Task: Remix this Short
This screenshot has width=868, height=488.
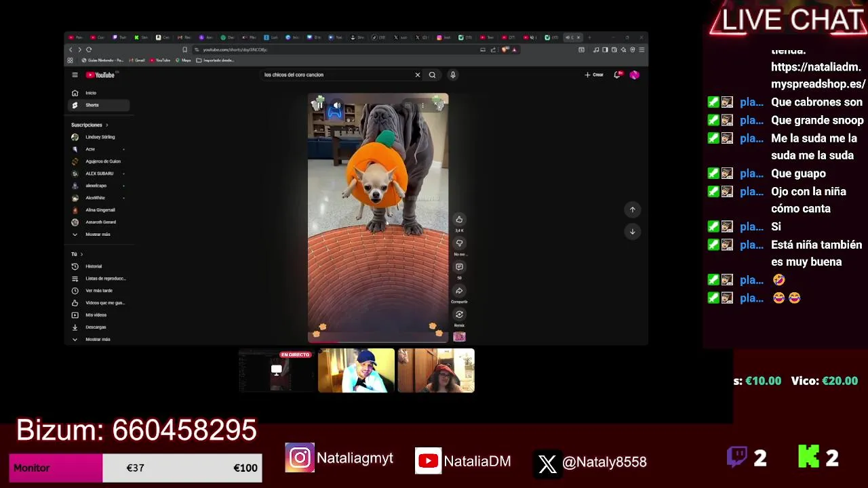Action: point(459,314)
